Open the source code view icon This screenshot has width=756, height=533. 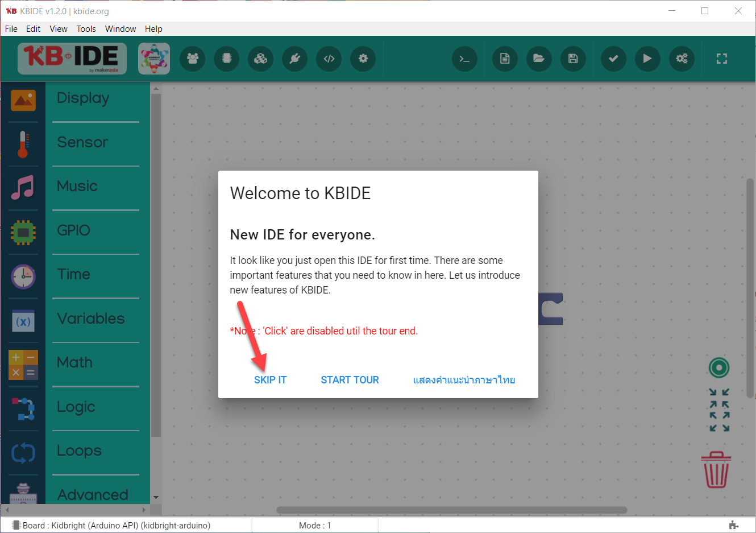(x=329, y=59)
